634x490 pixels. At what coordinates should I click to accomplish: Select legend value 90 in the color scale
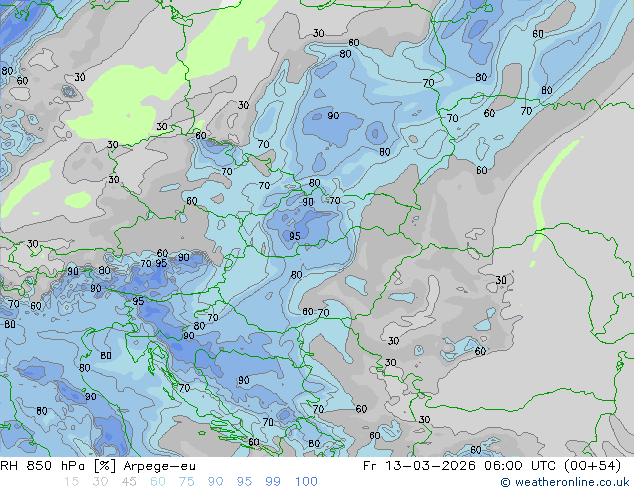point(215,482)
